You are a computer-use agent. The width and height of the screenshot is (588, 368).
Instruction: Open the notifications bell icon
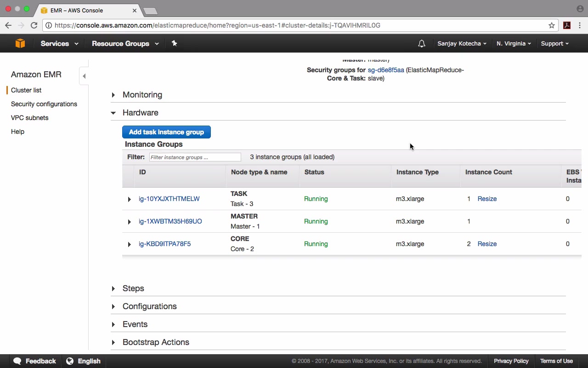click(421, 44)
